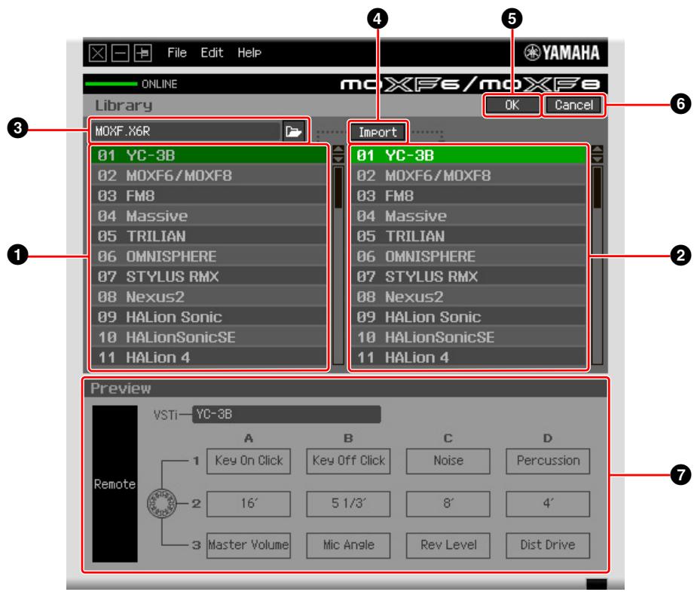Click right list scrollbar thumb

click(598, 188)
